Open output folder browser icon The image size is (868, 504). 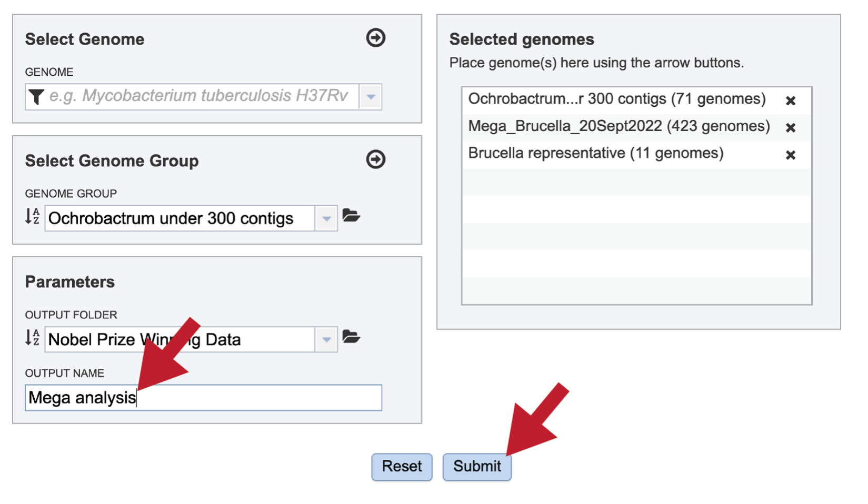click(351, 337)
